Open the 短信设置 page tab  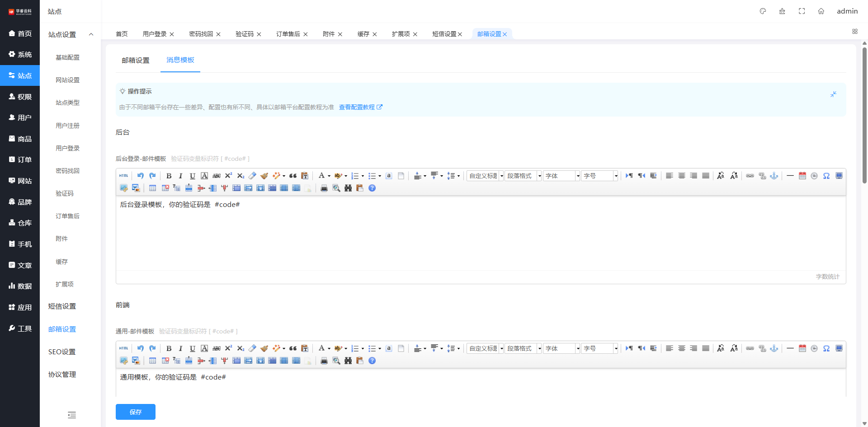coord(444,34)
